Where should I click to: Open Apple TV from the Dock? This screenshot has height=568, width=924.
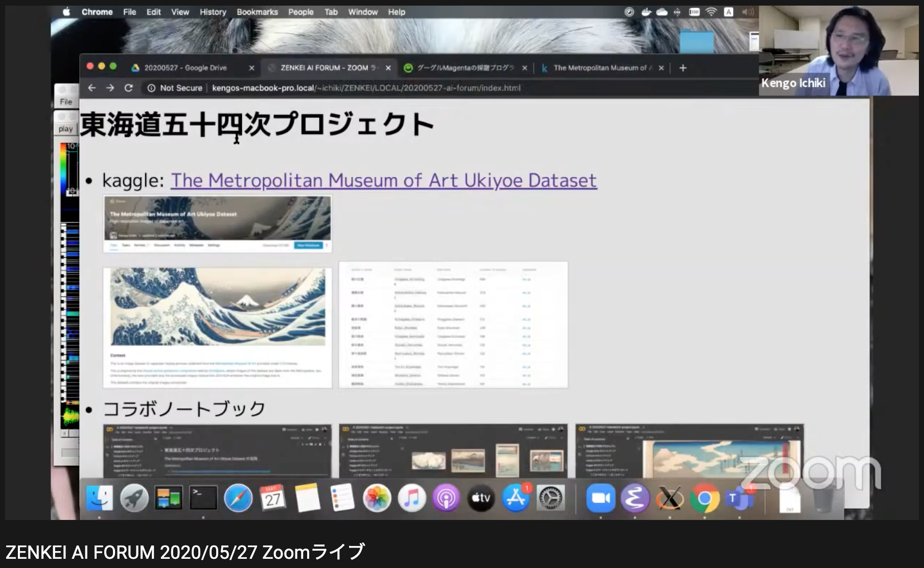481,498
